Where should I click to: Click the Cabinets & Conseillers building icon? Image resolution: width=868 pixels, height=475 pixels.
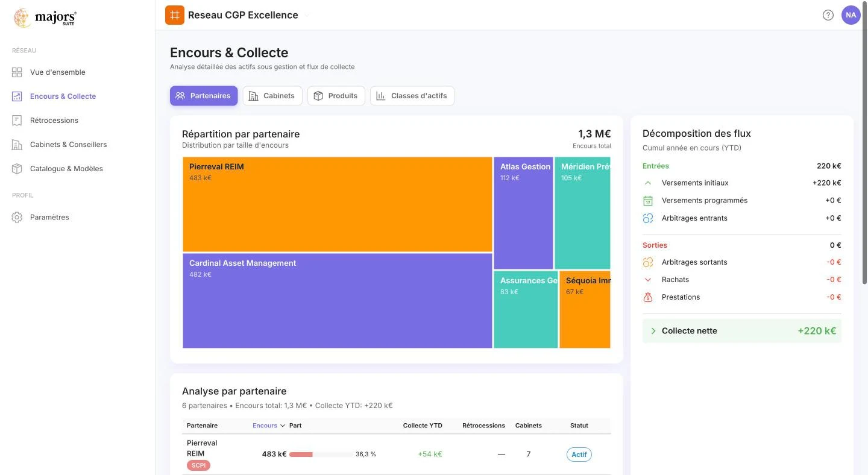click(x=17, y=145)
